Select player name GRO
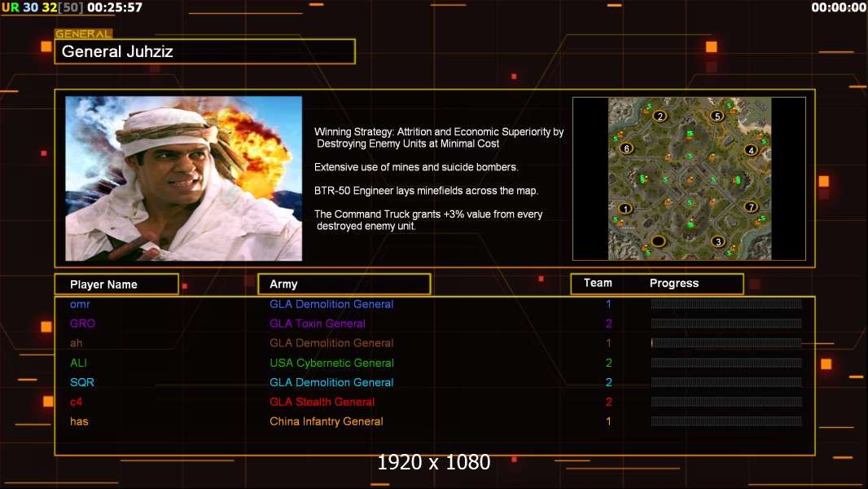The image size is (868, 489). 82,324
